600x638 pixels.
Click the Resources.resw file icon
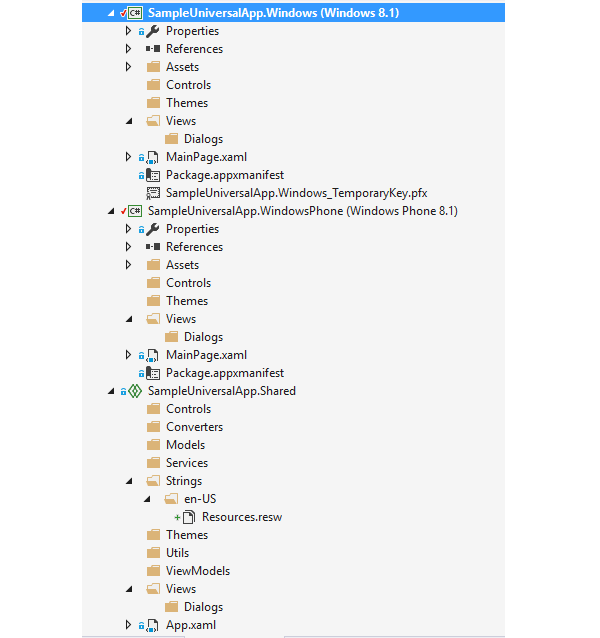[189, 517]
